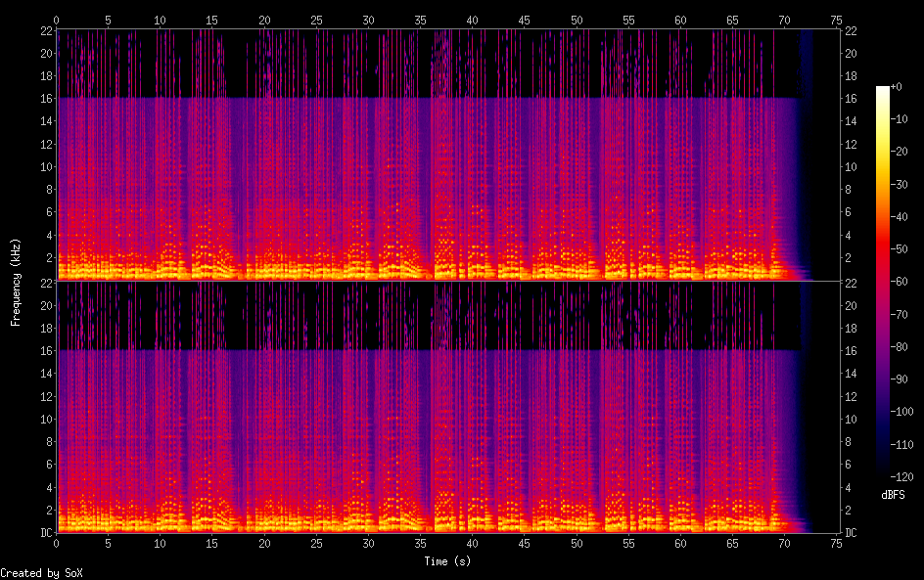Click the -20 label on the dBFS scale
Viewport: 924px width, 580px height.
905,152
